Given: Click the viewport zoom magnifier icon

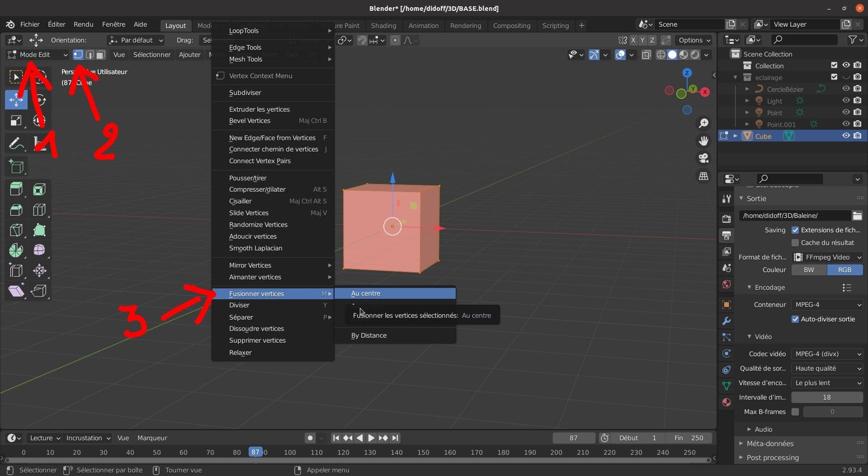Looking at the screenshot, I should click(703, 123).
